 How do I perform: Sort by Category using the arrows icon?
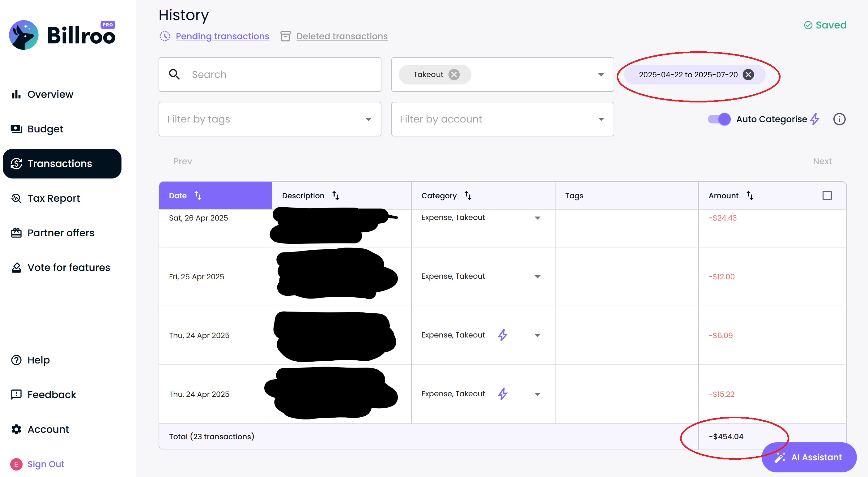pos(468,196)
